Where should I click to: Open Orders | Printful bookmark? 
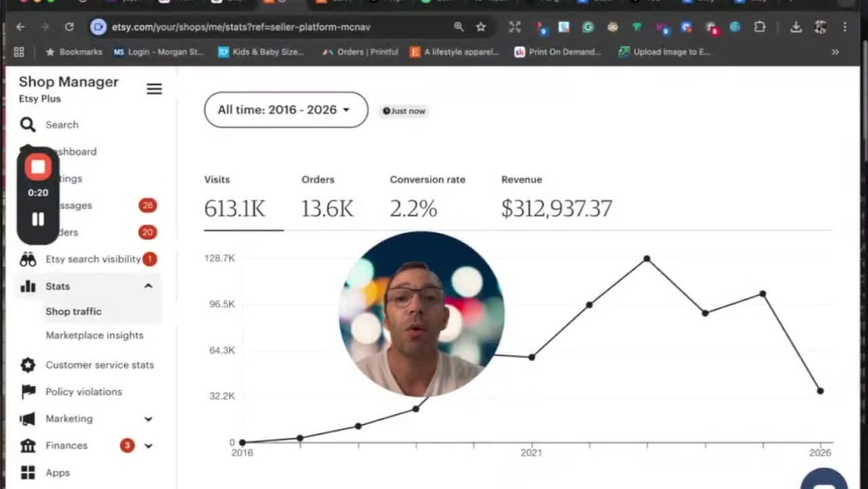click(361, 52)
